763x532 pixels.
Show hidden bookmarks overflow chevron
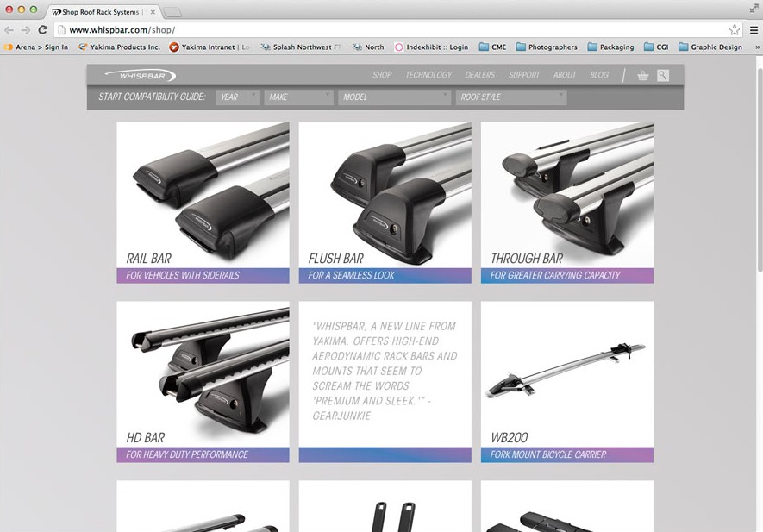[x=757, y=47]
